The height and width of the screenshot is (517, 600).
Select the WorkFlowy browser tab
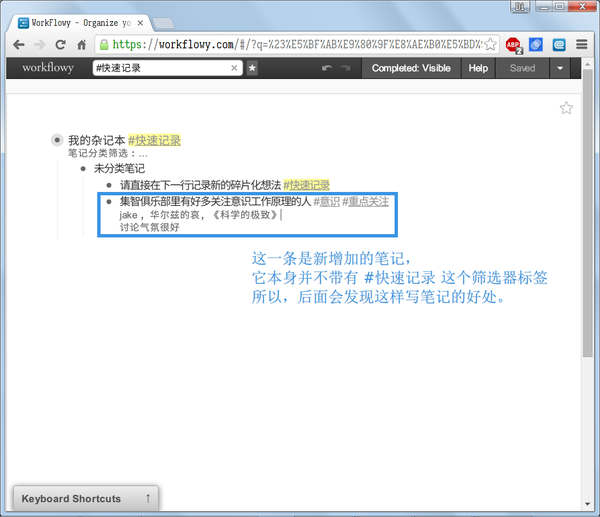coord(80,23)
